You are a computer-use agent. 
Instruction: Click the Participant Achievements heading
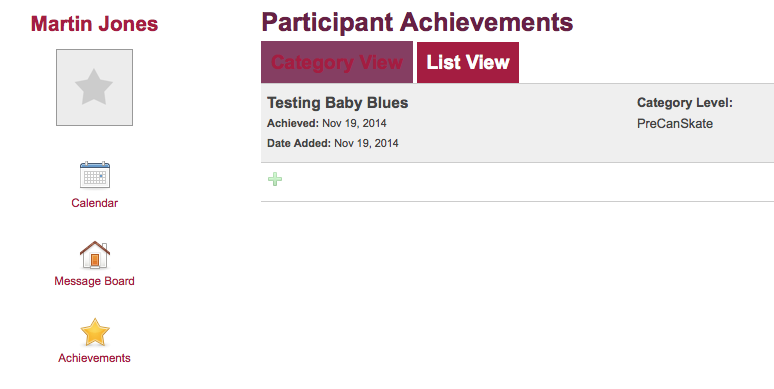tap(417, 22)
